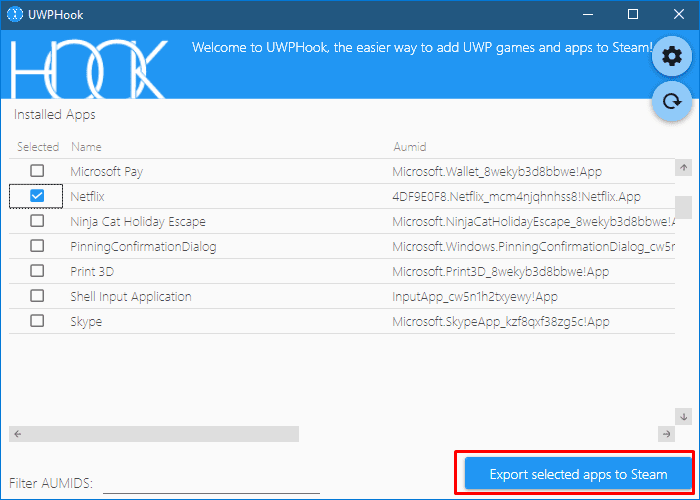Maximize the UWPHook window
Image resolution: width=700 pixels, height=500 pixels.
tap(633, 14)
